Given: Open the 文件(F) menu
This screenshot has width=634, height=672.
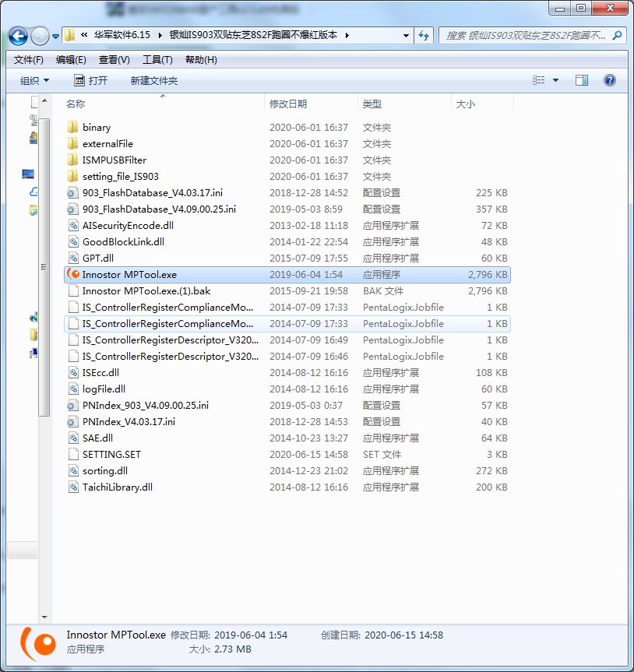Looking at the screenshot, I should [x=28, y=60].
